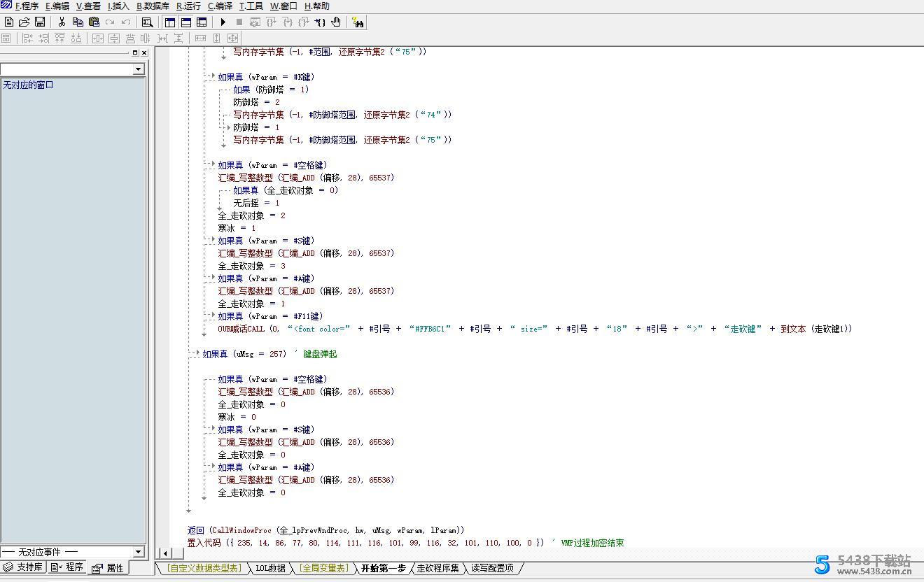The width and height of the screenshot is (924, 582).
Task: Toggle the second panel layout view button
Action: (x=186, y=22)
